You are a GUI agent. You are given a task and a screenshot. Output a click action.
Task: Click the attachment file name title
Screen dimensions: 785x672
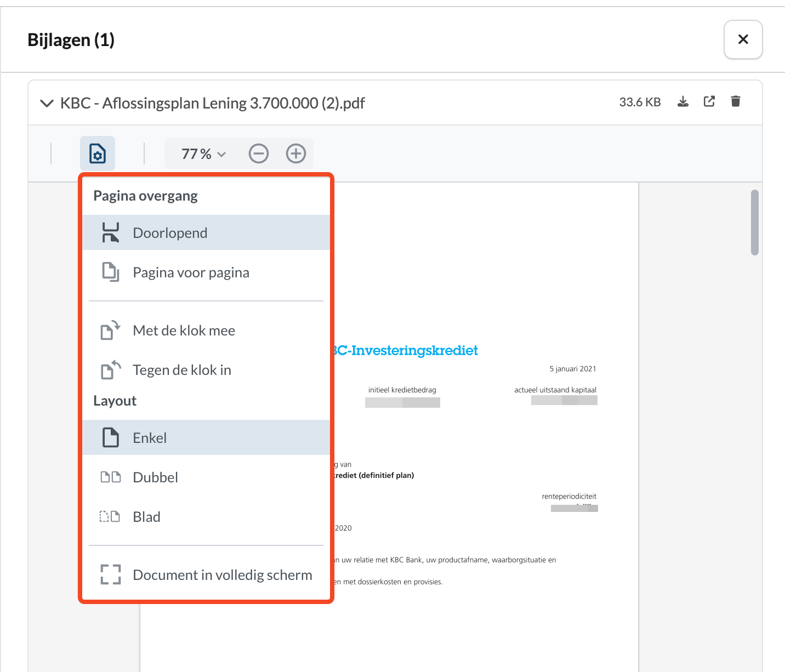coord(213,103)
